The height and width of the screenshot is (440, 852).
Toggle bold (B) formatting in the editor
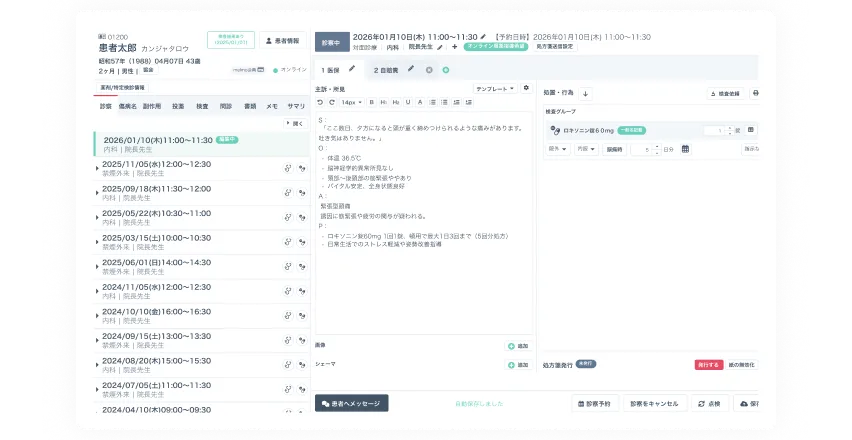[372, 102]
